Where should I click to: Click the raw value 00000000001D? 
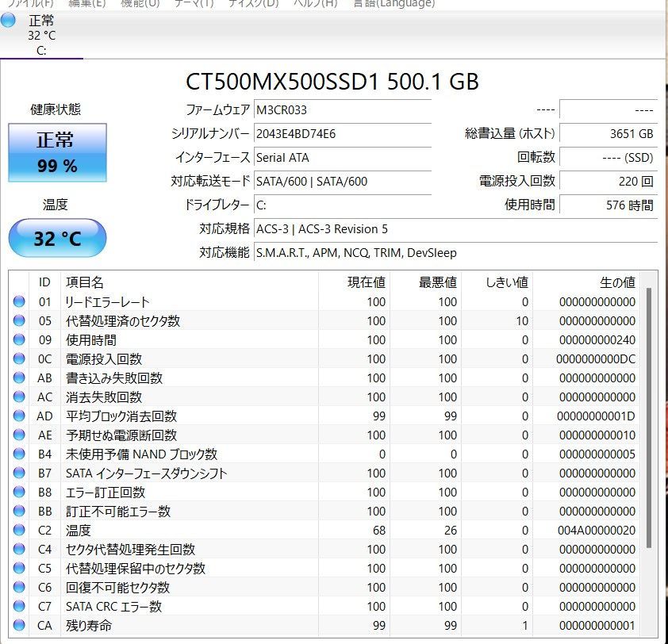tap(596, 416)
